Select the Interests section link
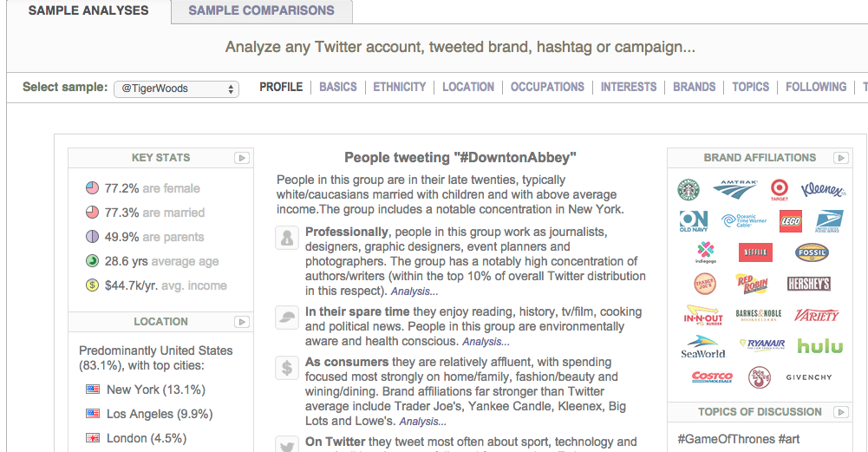The height and width of the screenshot is (452, 868). 629,87
